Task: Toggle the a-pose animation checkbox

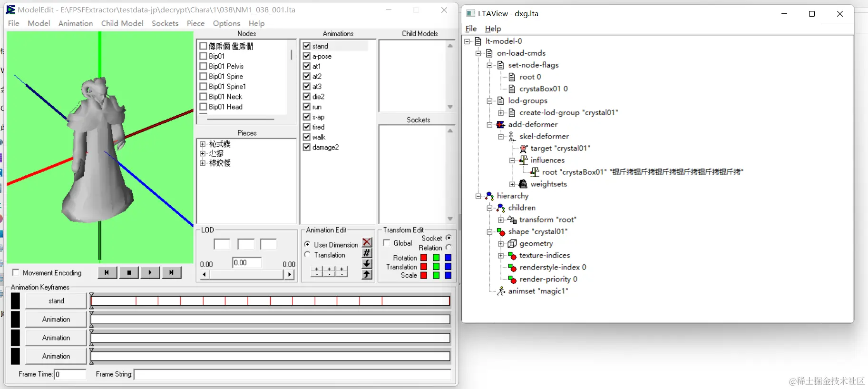Action: (307, 56)
